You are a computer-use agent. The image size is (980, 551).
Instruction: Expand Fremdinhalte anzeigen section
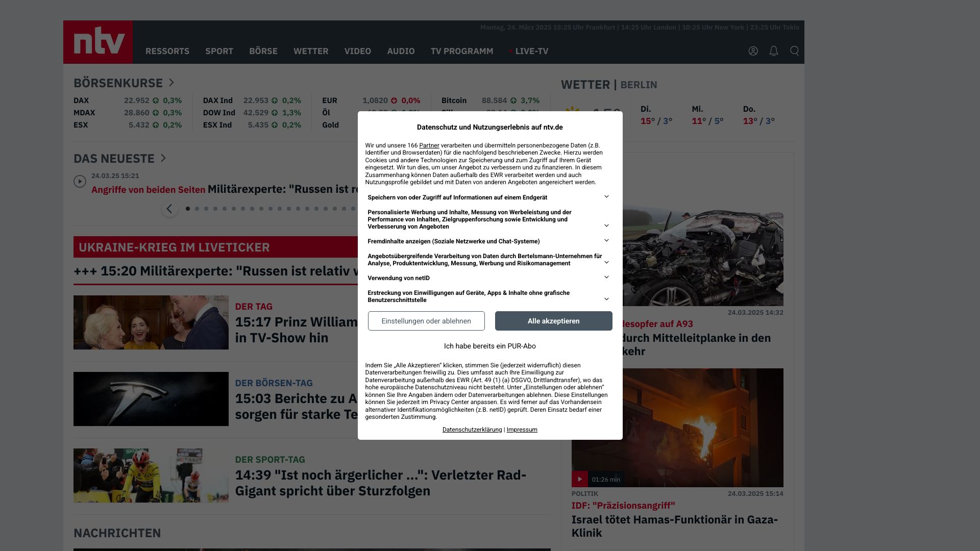click(606, 241)
